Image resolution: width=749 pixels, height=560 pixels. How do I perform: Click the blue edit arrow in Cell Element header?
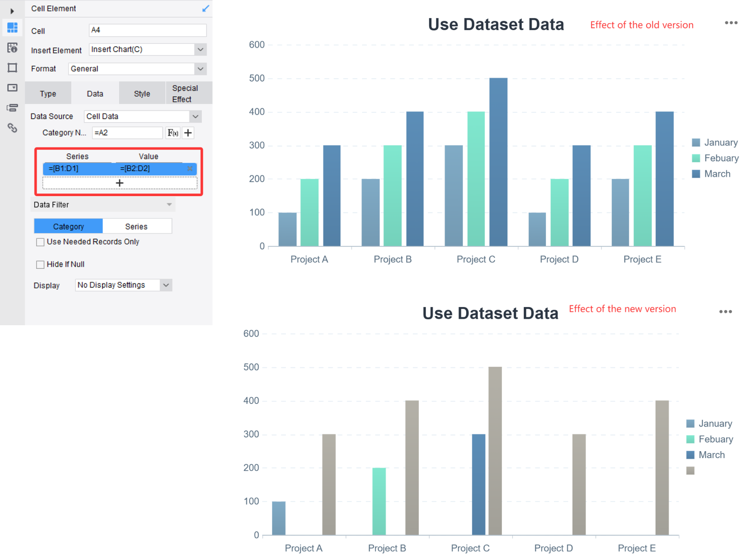[206, 8]
